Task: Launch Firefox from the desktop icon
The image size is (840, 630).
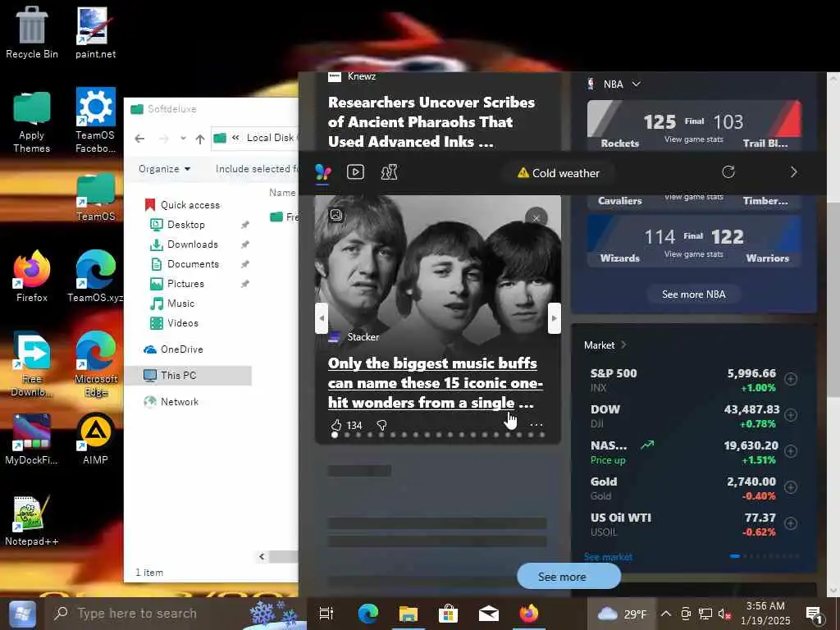Action: pyautogui.click(x=32, y=276)
